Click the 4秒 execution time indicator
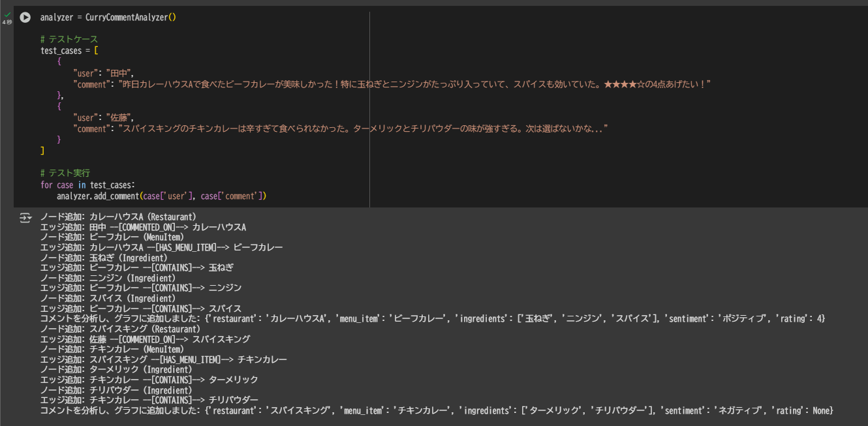Viewport: 868px width, 426px height. 7,22
